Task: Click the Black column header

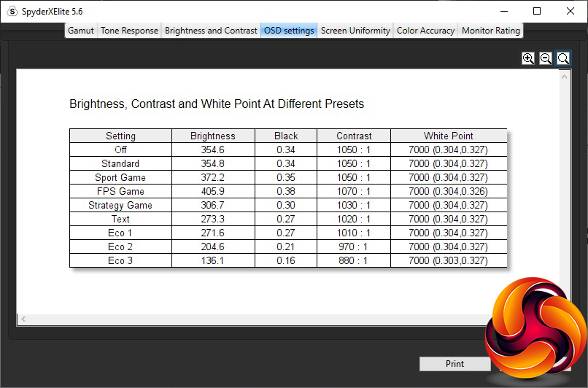Action: [x=286, y=136]
